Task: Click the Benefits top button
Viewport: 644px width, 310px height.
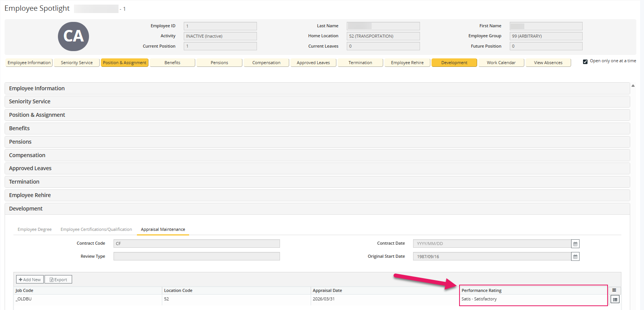Action: pos(172,63)
